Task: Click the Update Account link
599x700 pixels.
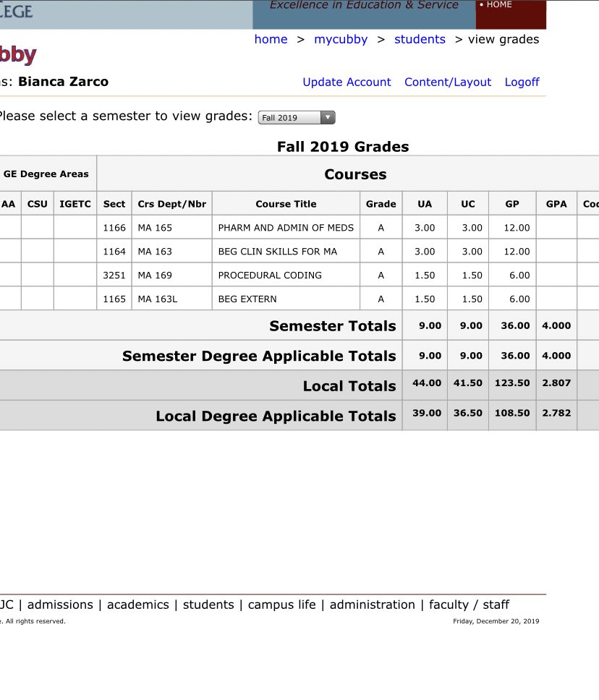Action: 347,82
